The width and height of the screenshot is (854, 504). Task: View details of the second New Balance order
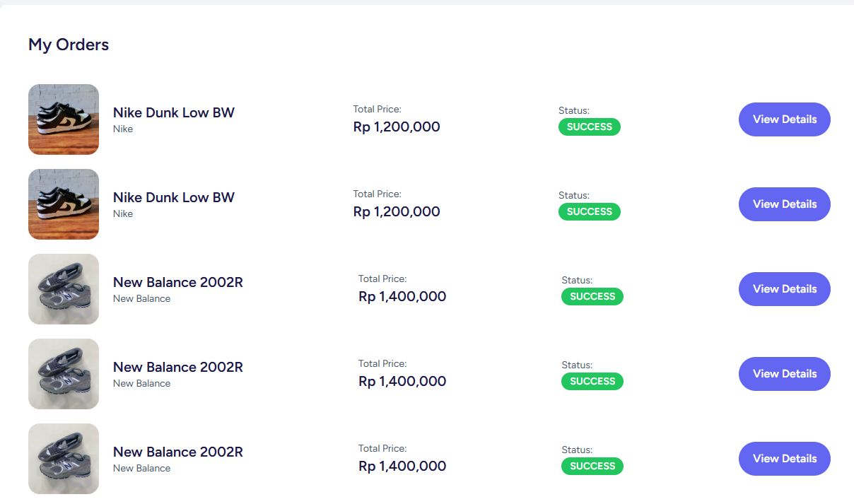(x=784, y=374)
